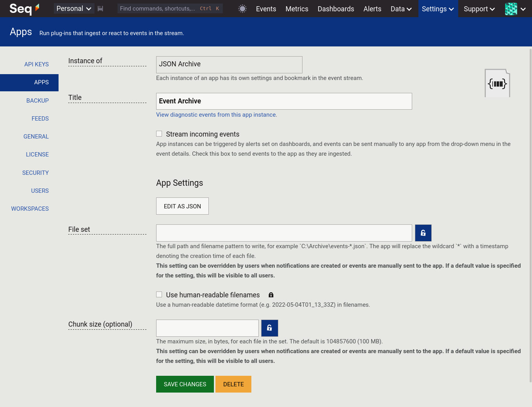Click the lock icon beside human-readable filenames
Viewport: 532px width, 407px height.
coord(271,295)
